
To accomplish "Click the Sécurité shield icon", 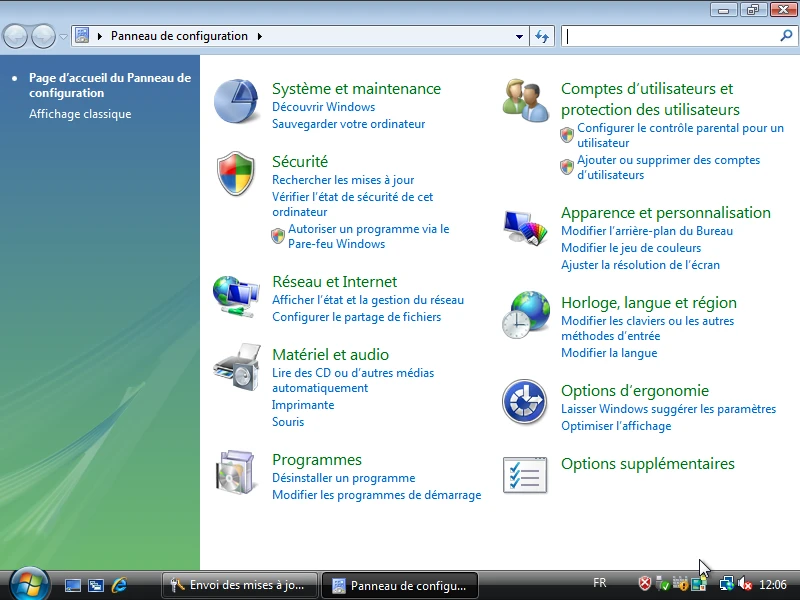I will click(x=236, y=173).
